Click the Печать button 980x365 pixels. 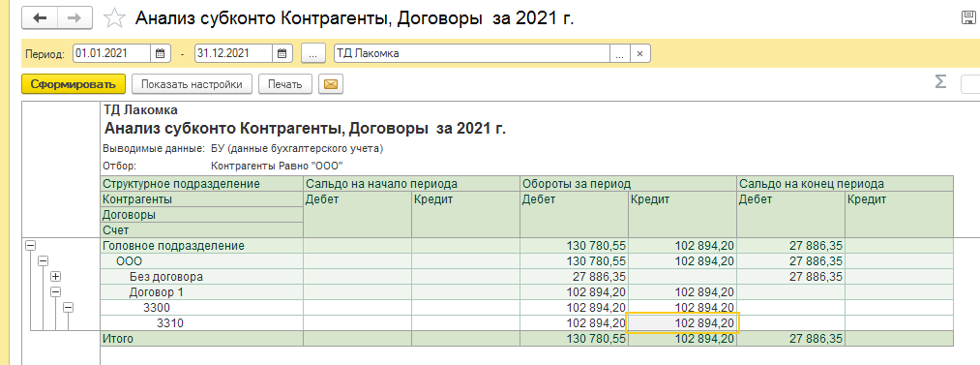click(x=285, y=84)
